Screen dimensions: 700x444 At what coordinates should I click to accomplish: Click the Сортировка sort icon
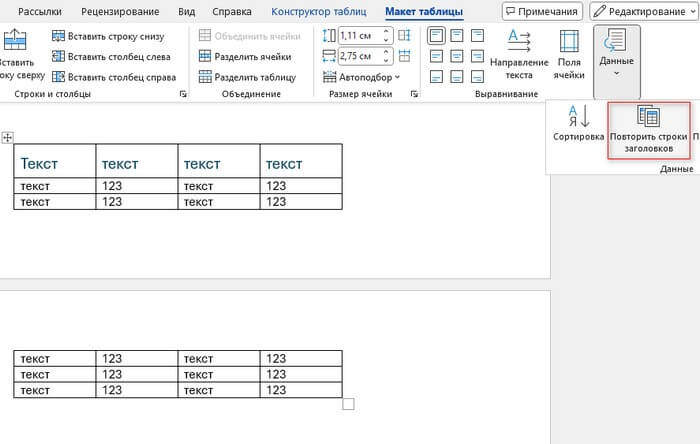pyautogui.click(x=578, y=124)
